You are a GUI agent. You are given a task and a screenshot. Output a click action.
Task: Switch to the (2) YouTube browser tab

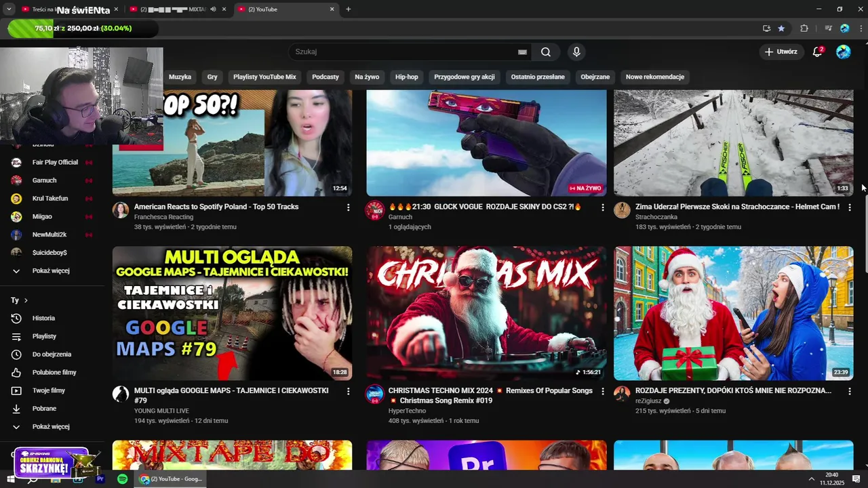click(285, 9)
